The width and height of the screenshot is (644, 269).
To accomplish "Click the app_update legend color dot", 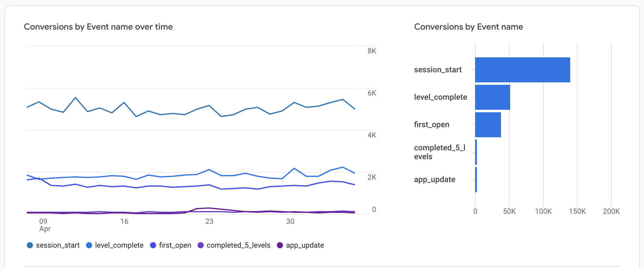I will [280, 245].
